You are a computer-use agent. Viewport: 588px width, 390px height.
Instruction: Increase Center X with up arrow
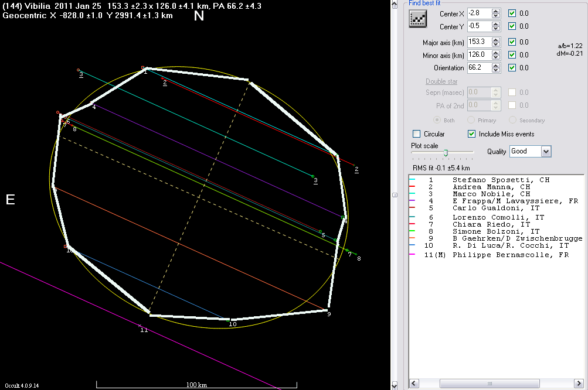coord(496,11)
